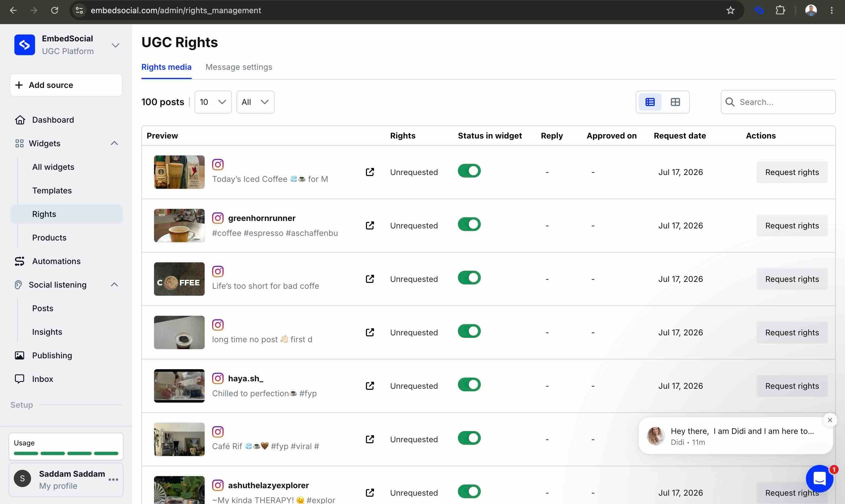This screenshot has height=504, width=845.
Task: Click the Usage progress bar
Action: point(66,453)
